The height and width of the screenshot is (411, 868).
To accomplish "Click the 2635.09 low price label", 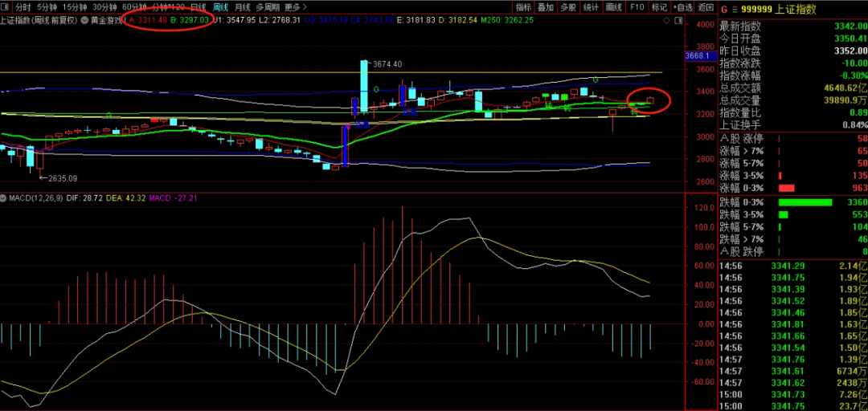I will point(63,178).
